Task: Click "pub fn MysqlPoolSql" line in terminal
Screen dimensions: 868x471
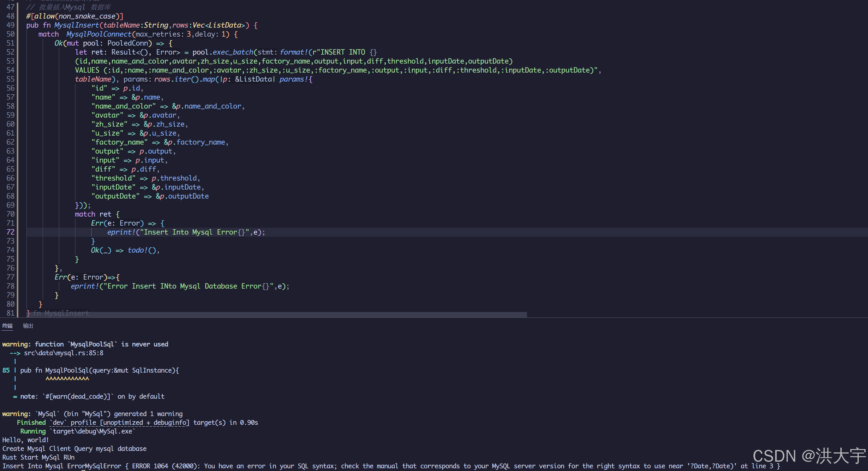Action: click(x=99, y=370)
